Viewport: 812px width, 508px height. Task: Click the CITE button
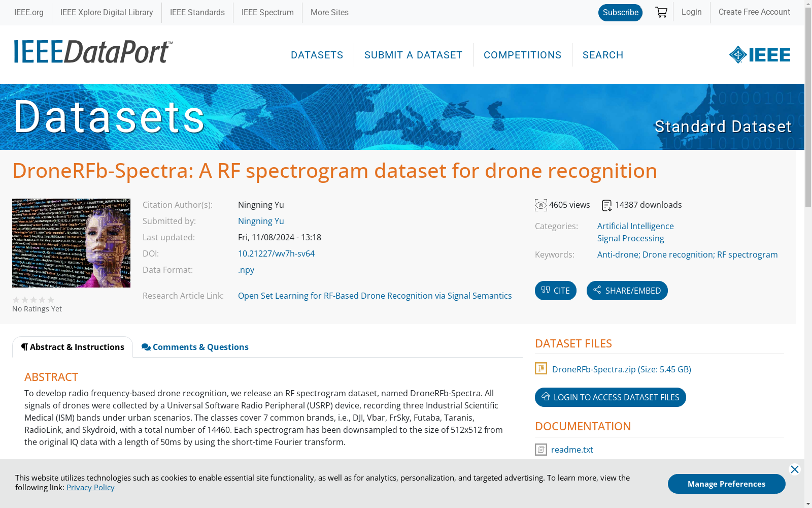click(x=556, y=291)
